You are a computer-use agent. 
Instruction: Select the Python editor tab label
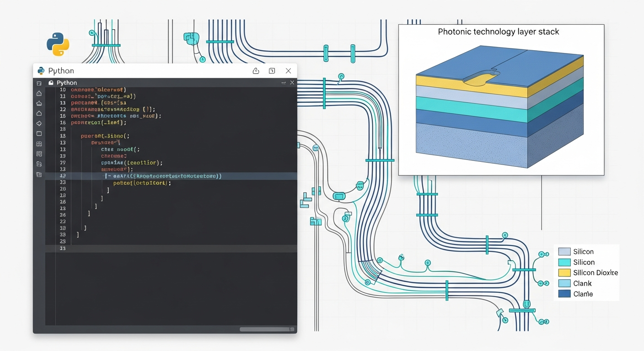[x=67, y=83]
